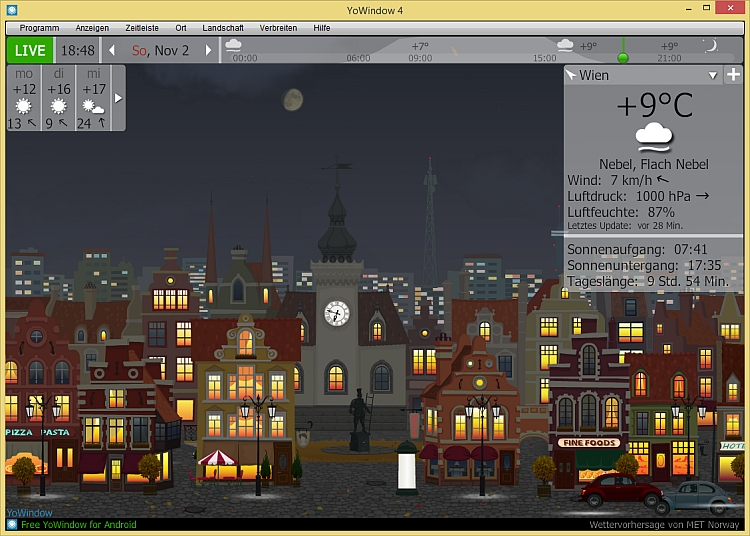This screenshot has height=536, width=750.
Task: Go to next day arrow
Action: pyautogui.click(x=208, y=50)
